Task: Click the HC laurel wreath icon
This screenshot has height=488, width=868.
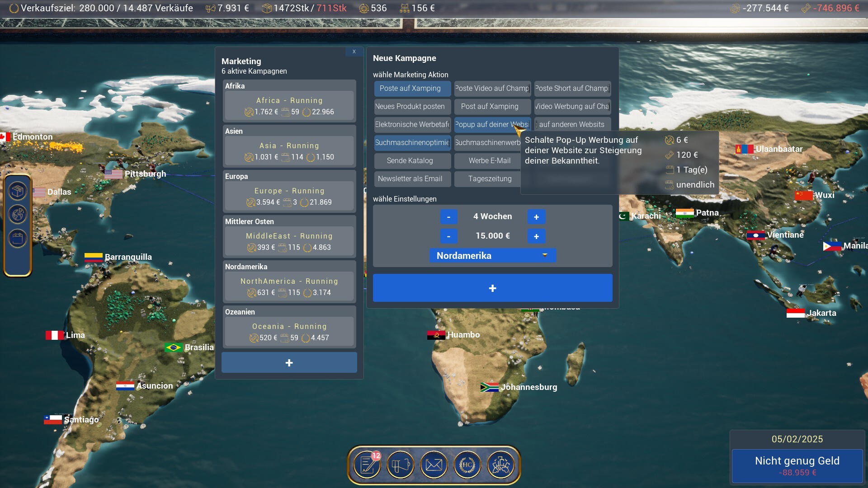Action: pyautogui.click(x=468, y=465)
